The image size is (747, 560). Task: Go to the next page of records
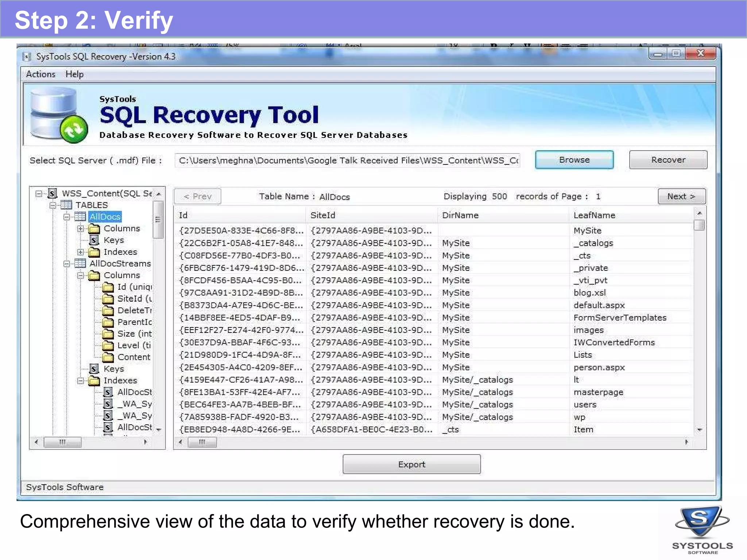[682, 196]
